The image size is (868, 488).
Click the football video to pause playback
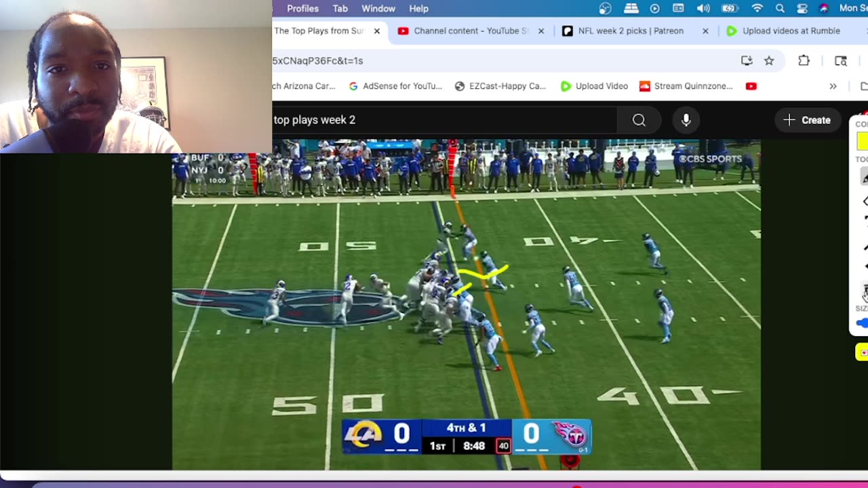[x=466, y=304]
